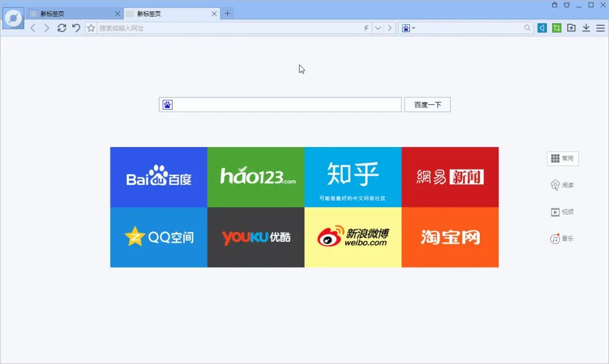Screen dimensions: 609x364
Task: Click the address bar input field
Action: click(229, 28)
